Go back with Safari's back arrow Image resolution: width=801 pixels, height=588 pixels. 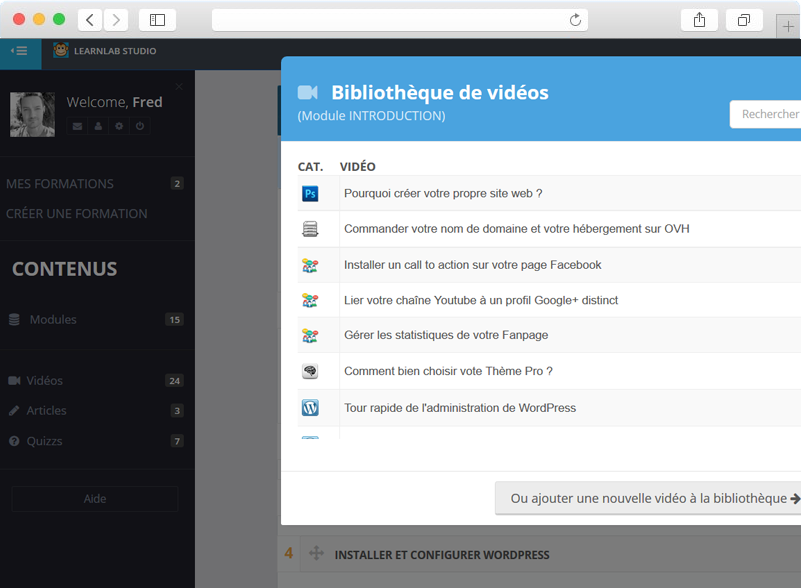(x=90, y=20)
